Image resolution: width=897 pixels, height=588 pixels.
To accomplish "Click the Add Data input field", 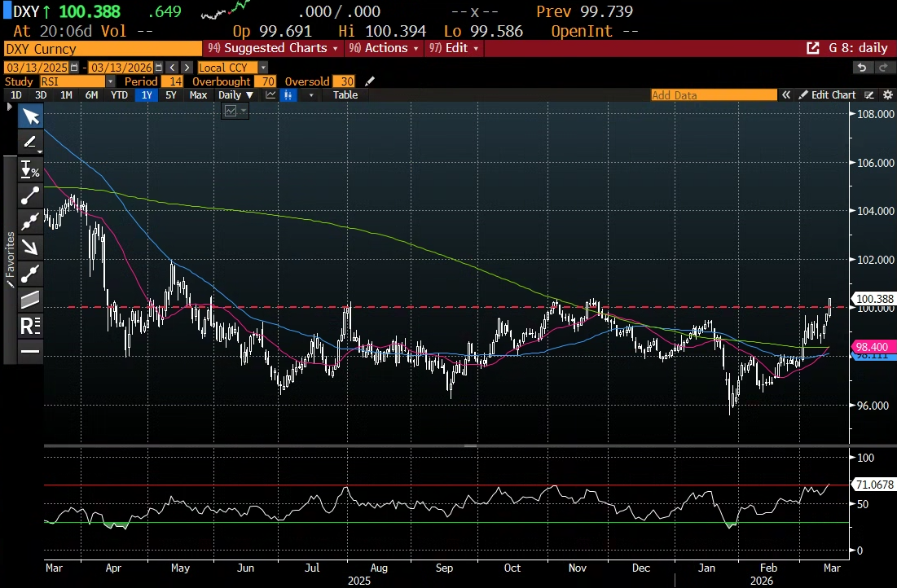I will (x=713, y=95).
